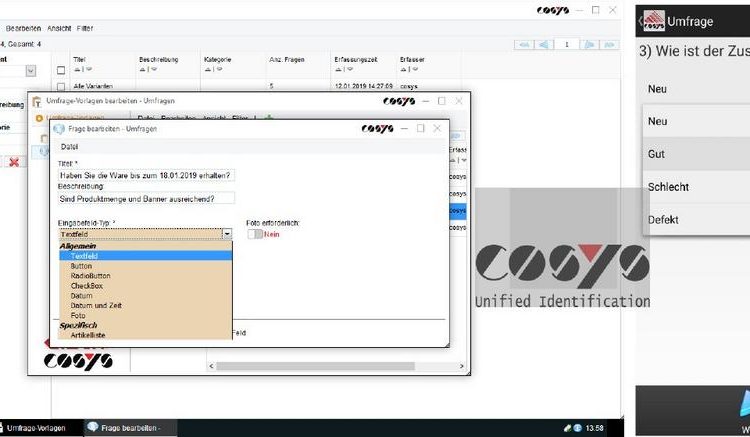This screenshot has width=750, height=437.
Task: Open Ansicht menu in main window
Action: pos(59,29)
